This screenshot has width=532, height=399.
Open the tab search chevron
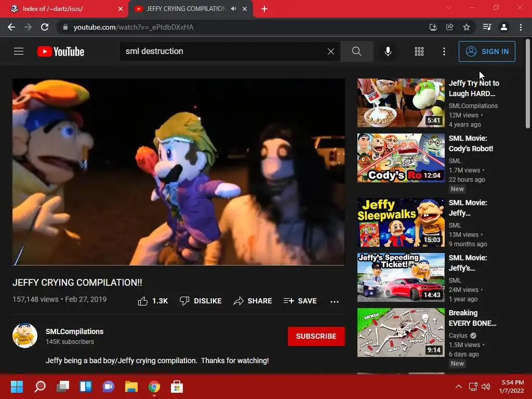pos(448,7)
